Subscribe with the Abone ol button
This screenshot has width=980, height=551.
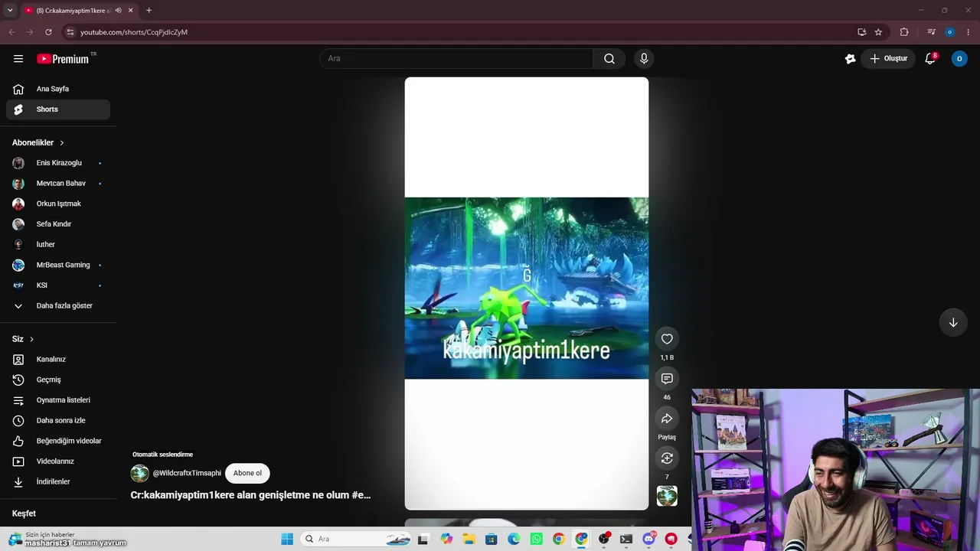247,473
